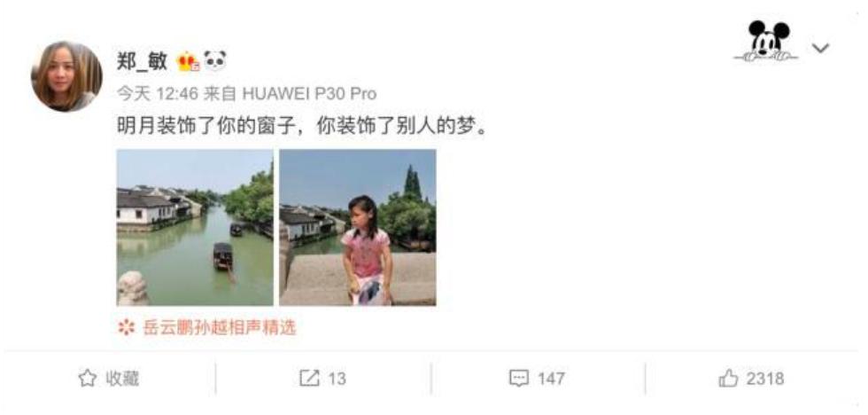Click the panda badge icon
The image size is (868, 415).
coord(214,60)
